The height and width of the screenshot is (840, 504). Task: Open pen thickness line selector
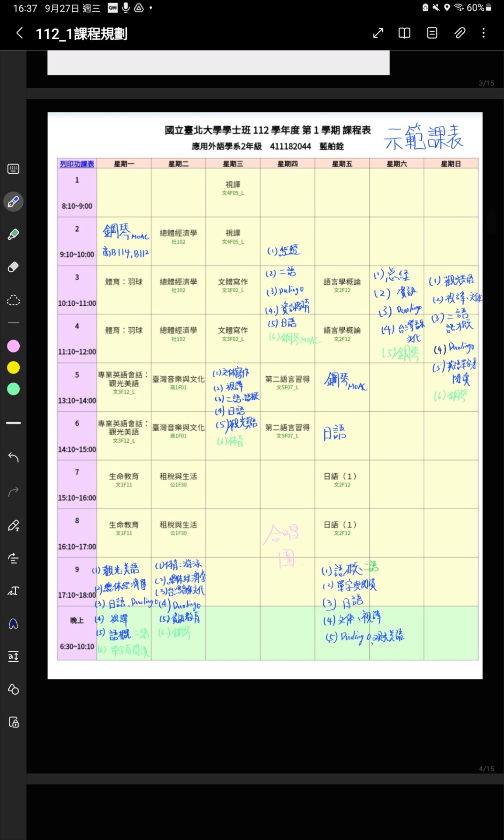14,423
